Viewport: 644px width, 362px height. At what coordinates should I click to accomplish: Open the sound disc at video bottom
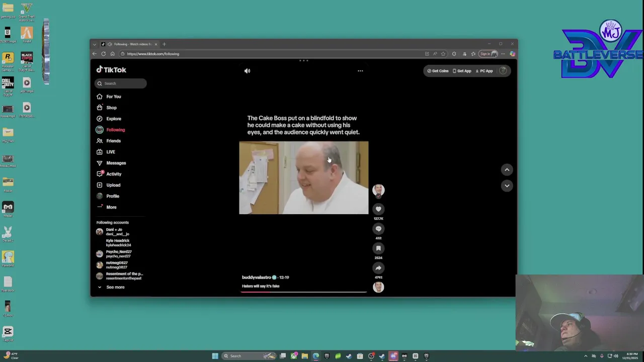pyautogui.click(x=378, y=287)
